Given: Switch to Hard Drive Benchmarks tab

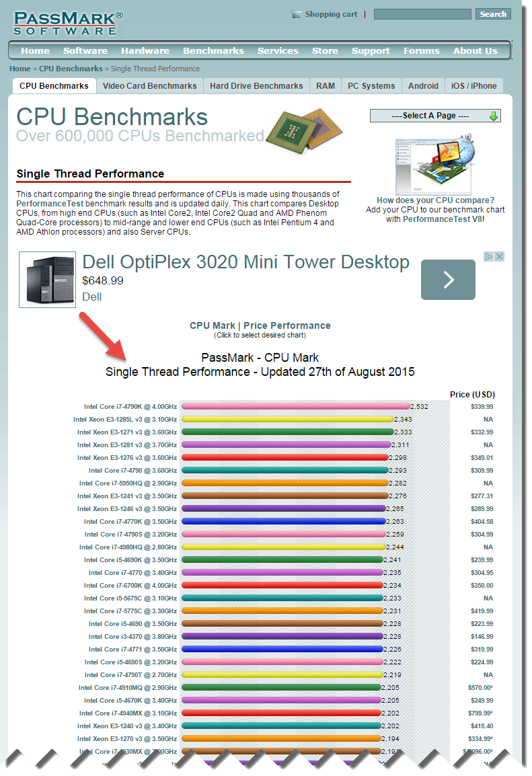Looking at the screenshot, I should pyautogui.click(x=256, y=86).
